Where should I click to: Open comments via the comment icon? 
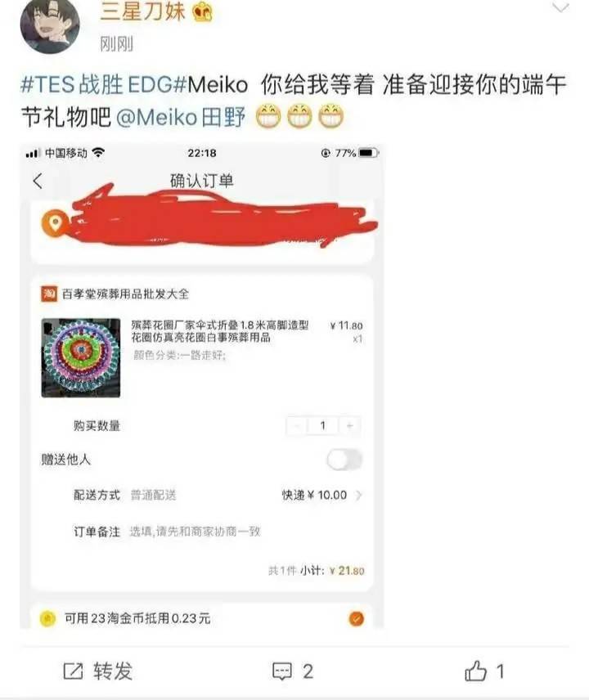(282, 671)
